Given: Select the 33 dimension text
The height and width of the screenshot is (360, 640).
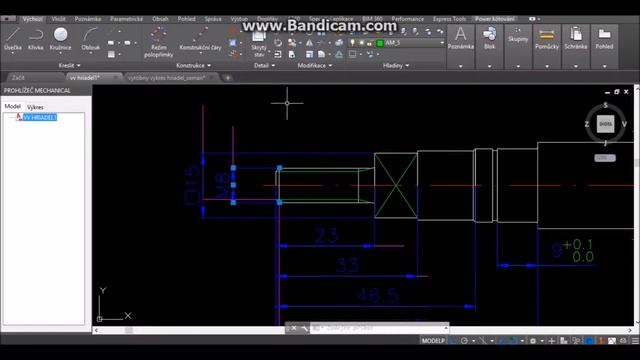Looking at the screenshot, I should (347, 265).
